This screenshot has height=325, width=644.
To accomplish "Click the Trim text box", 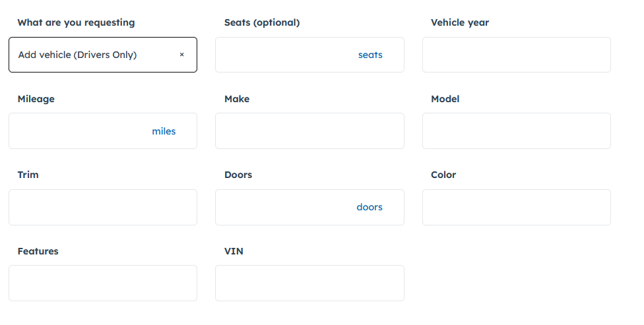I will click(x=103, y=207).
